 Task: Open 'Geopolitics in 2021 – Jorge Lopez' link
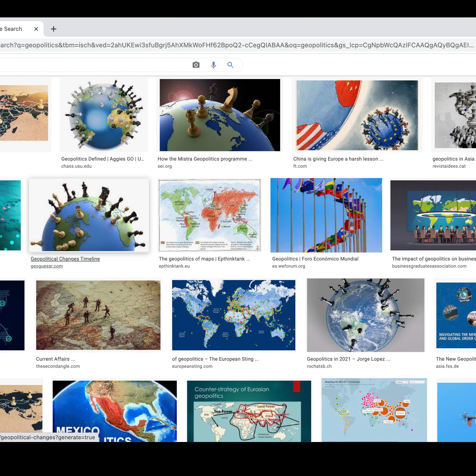click(348, 359)
